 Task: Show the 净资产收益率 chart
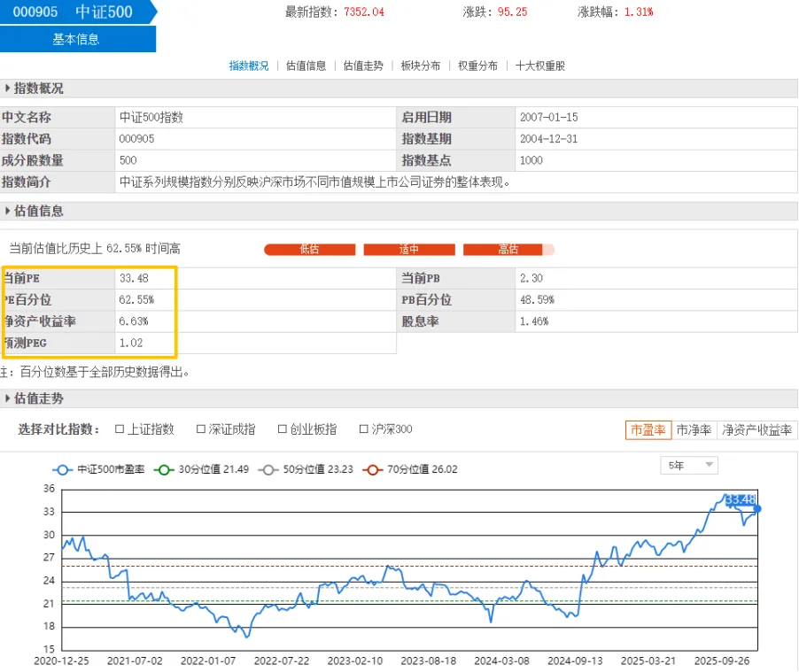click(756, 430)
